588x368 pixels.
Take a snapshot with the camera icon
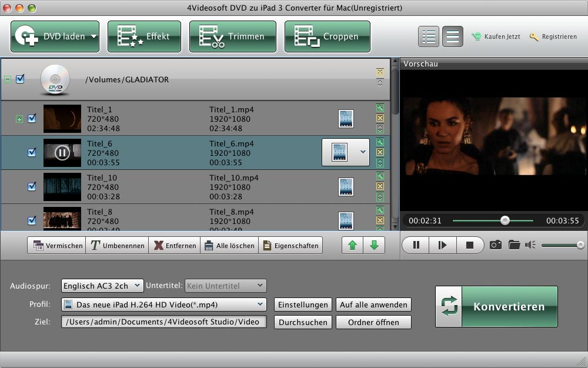coord(495,245)
